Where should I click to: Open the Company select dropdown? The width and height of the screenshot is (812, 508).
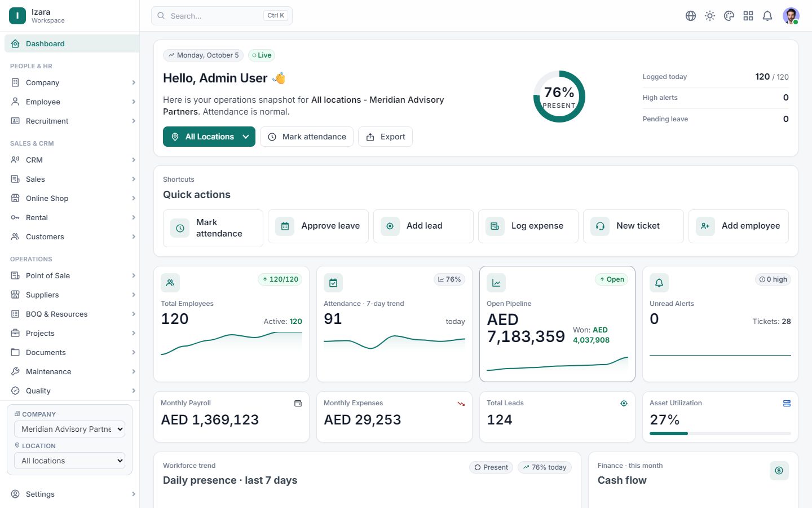(69, 429)
